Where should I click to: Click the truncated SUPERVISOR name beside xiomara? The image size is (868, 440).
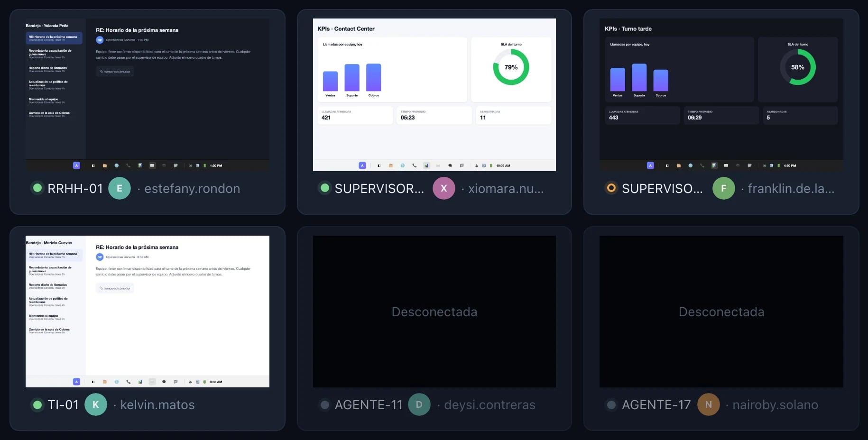tap(379, 189)
